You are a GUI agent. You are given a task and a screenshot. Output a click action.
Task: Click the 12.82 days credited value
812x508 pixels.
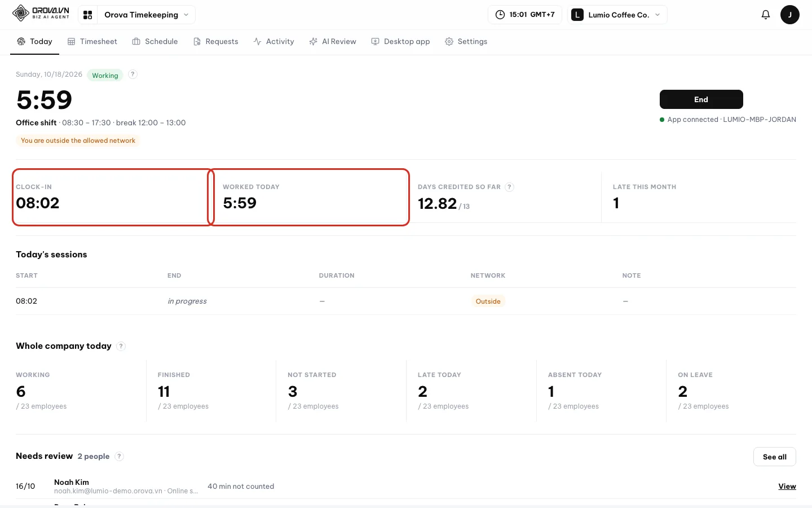(x=437, y=203)
